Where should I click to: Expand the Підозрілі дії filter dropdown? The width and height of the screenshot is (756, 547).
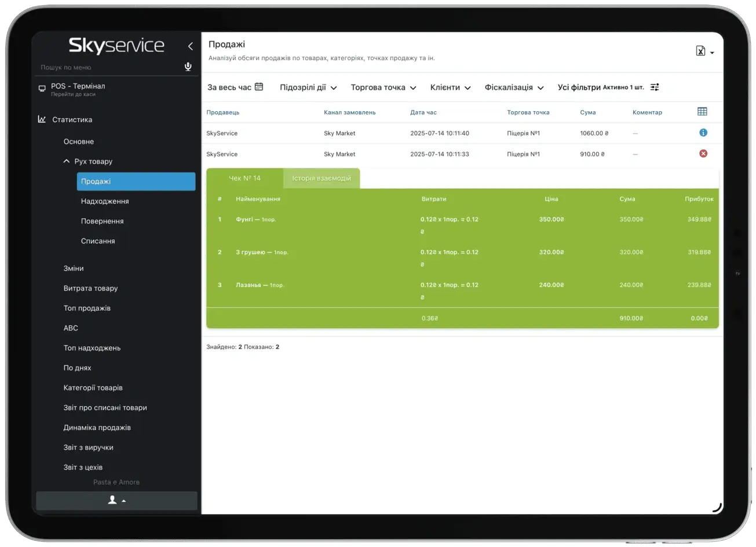[x=308, y=87]
